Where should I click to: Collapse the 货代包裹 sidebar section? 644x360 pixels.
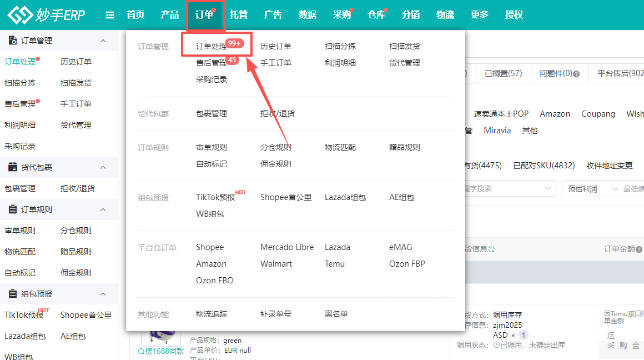[x=103, y=167]
